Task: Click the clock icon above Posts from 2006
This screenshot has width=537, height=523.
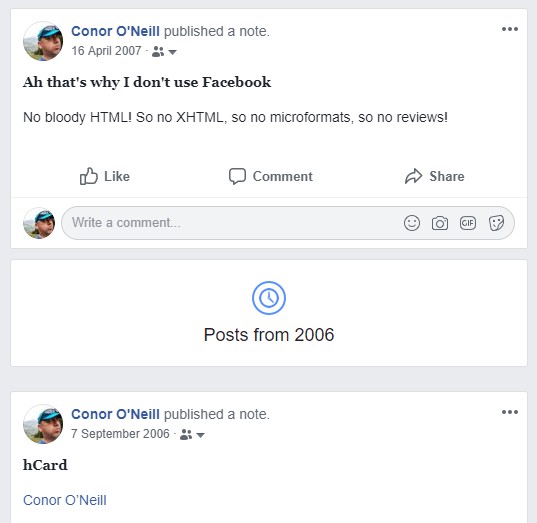Action: pyautogui.click(x=269, y=298)
